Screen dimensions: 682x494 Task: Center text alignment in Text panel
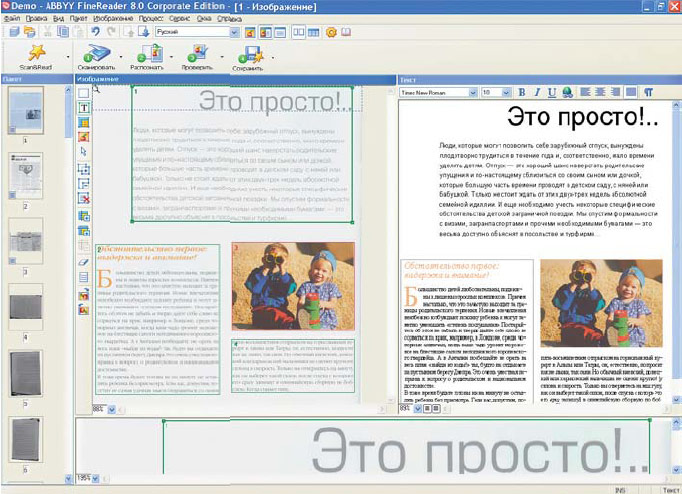[x=600, y=92]
